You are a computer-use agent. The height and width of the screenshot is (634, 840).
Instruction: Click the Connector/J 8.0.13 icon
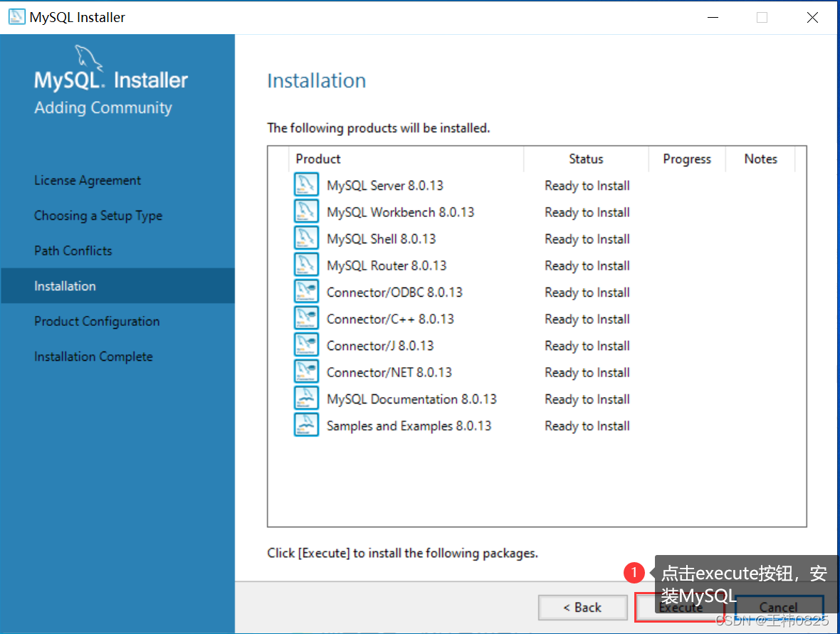(x=306, y=345)
